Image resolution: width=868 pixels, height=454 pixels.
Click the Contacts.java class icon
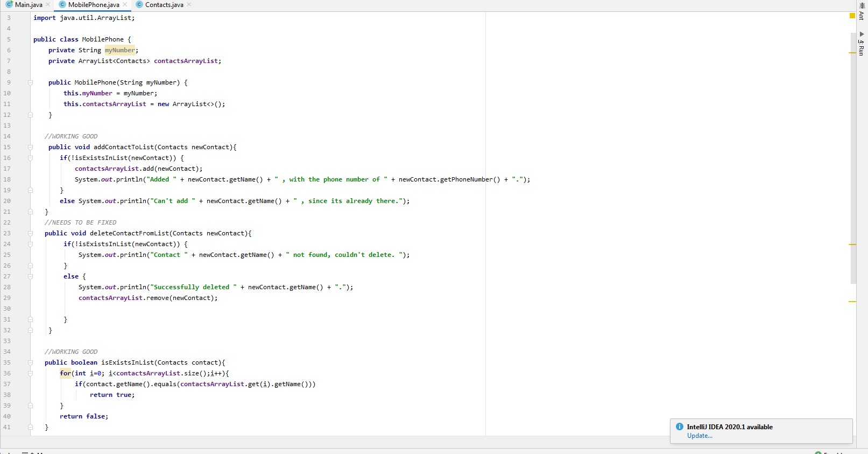(139, 4)
